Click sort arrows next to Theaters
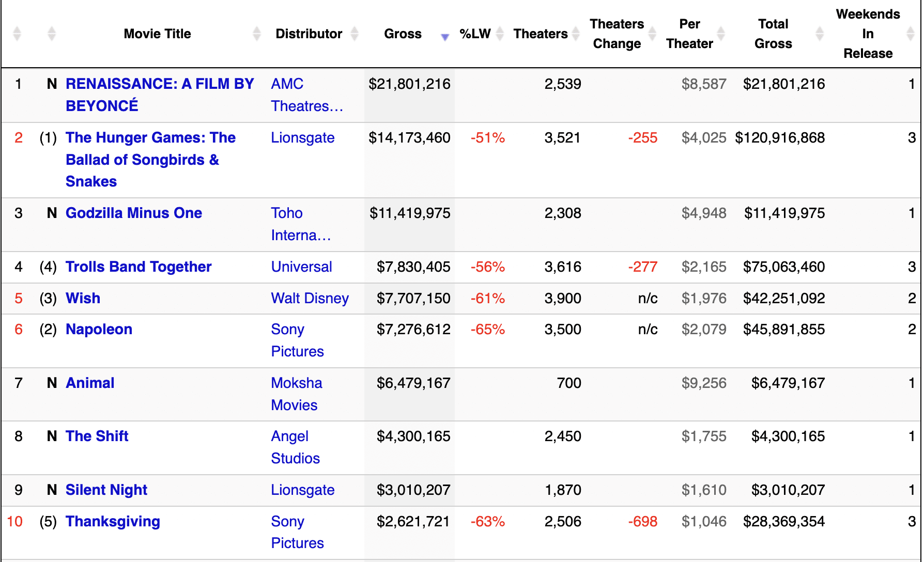Image resolution: width=924 pixels, height=562 pixels. (x=576, y=34)
